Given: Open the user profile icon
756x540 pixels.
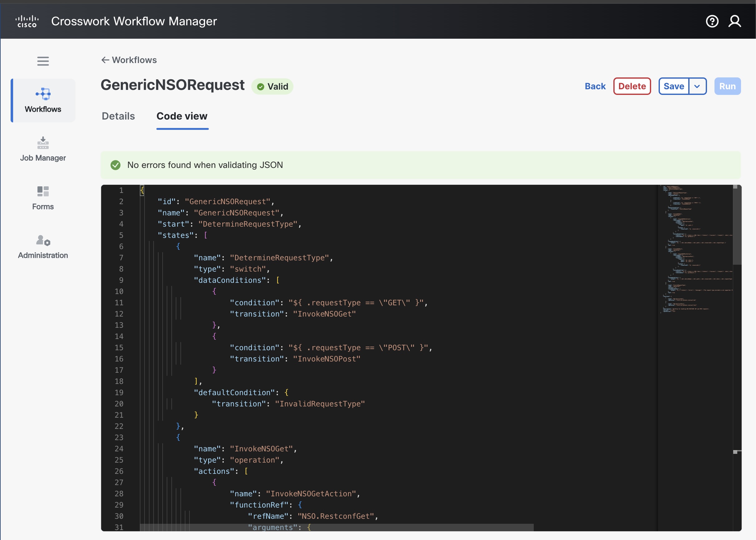Looking at the screenshot, I should click(734, 21).
